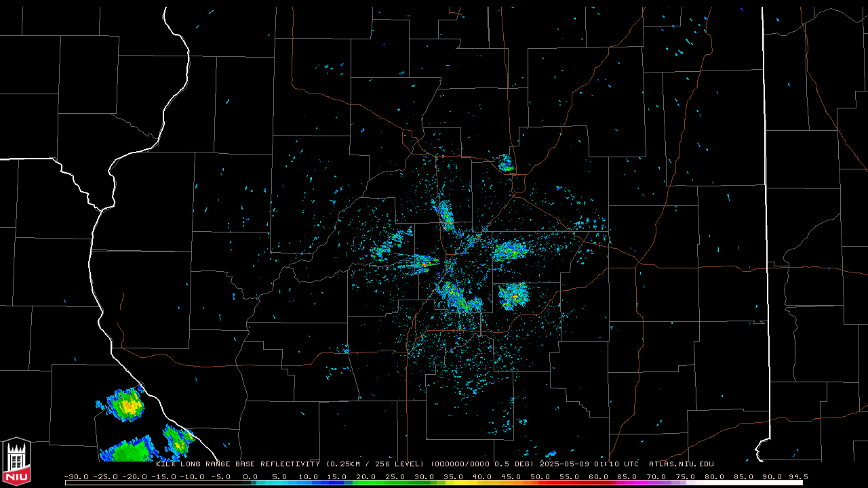868x488 pixels.
Task: Click the -30.0 scale label
Action: pos(77,477)
